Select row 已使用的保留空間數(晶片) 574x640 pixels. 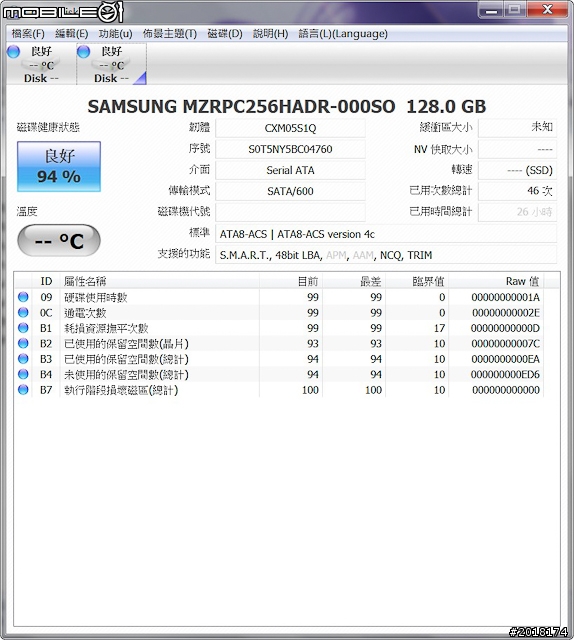[279, 343]
